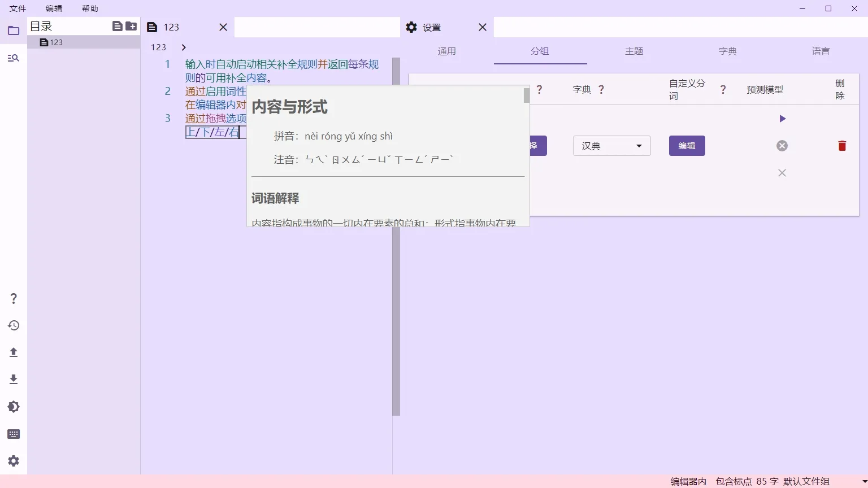The image size is (868, 488).
Task: Open settings gear in left sidebar
Action: [14, 461]
